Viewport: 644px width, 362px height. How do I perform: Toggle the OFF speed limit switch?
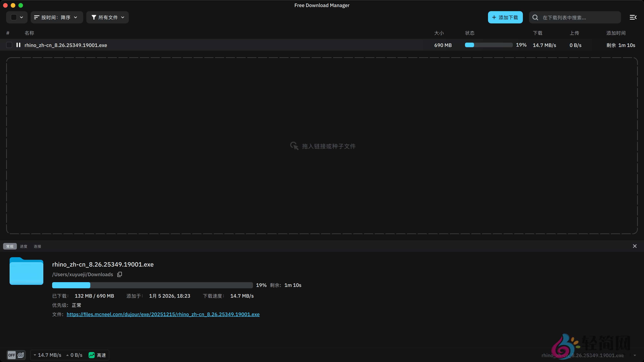click(11, 355)
